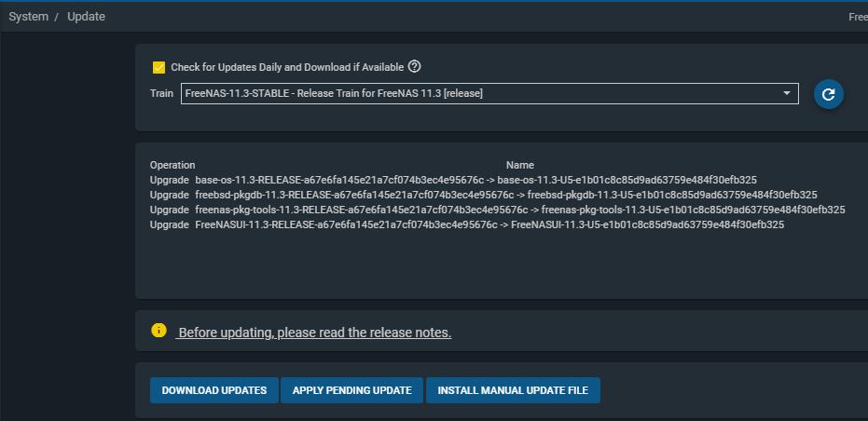Select Update breadcrumb item
This screenshot has width=868, height=421.
point(86,17)
